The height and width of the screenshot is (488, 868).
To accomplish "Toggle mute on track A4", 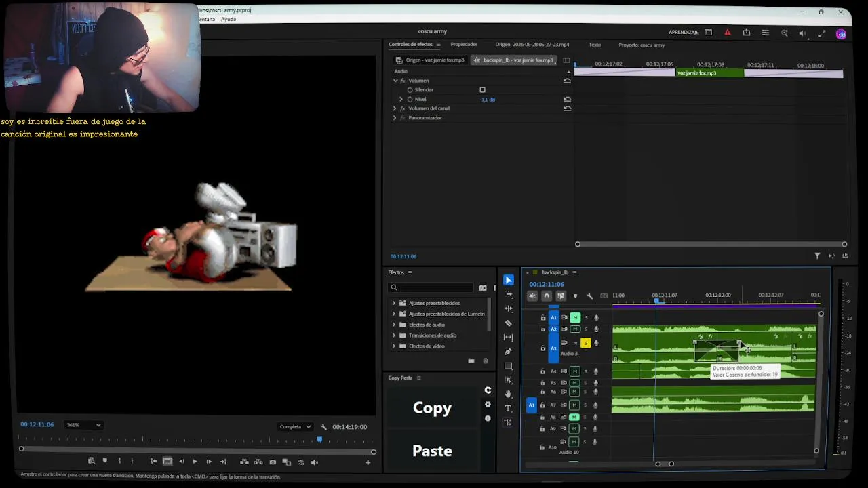I will click(575, 371).
